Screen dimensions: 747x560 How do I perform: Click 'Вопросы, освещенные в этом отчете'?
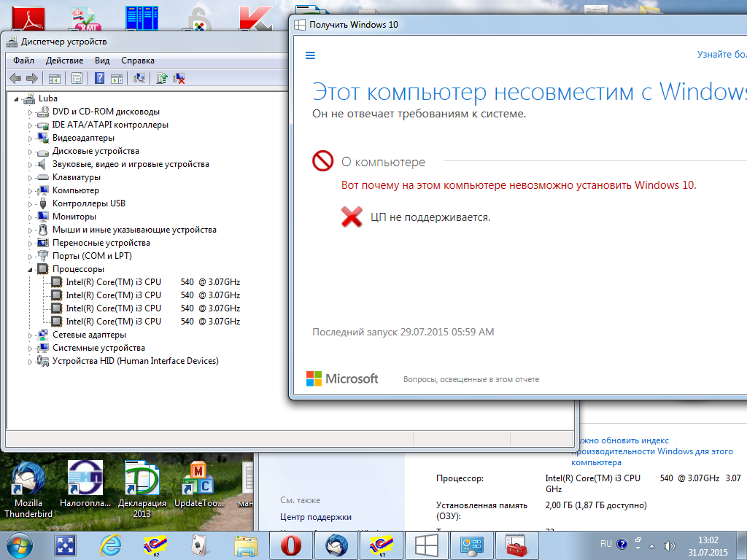pyautogui.click(x=471, y=379)
